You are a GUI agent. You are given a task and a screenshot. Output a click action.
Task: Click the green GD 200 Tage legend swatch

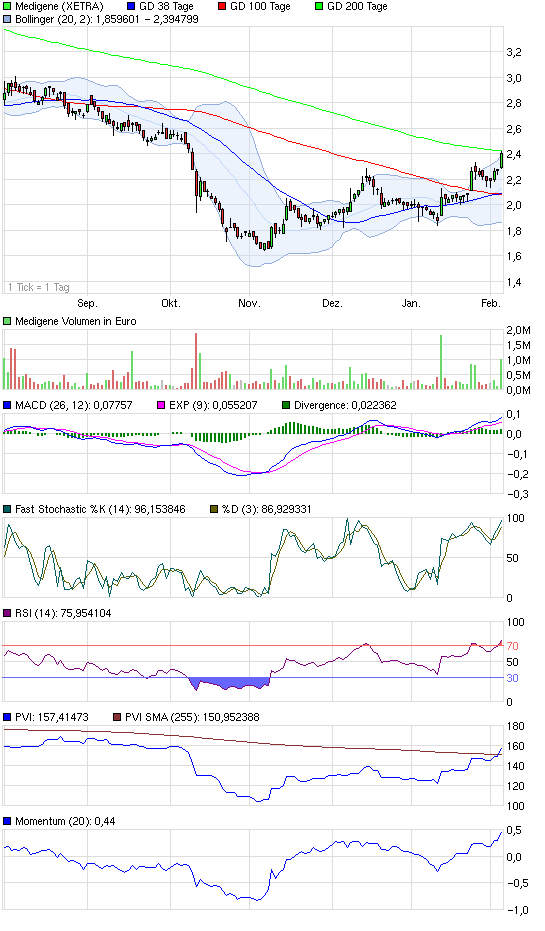[319, 7]
